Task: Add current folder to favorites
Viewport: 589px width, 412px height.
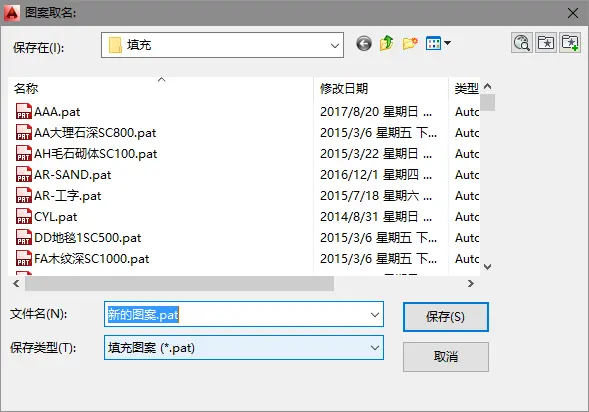Action: click(x=570, y=43)
